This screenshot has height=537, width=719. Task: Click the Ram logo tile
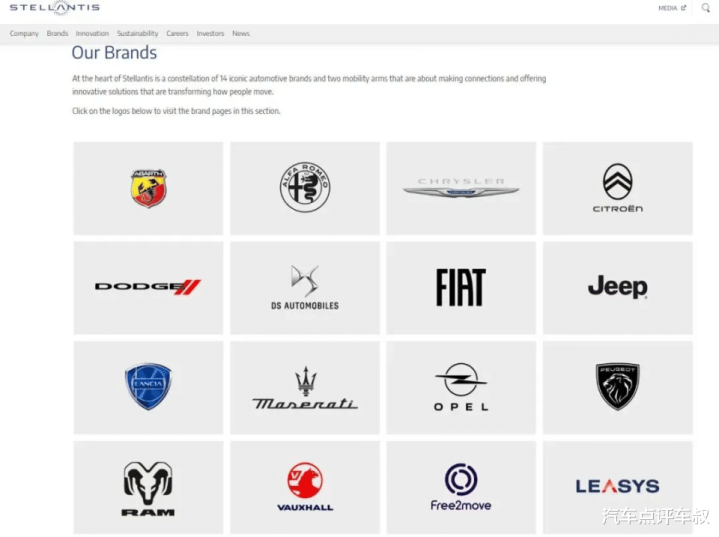[x=148, y=487]
